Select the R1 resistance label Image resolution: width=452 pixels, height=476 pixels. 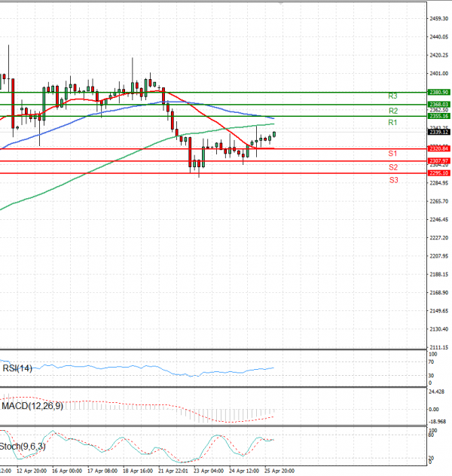click(392, 123)
